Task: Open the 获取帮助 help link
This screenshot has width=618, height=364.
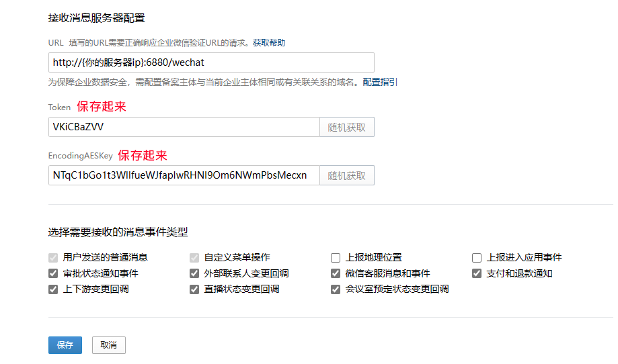Action: 269,42
